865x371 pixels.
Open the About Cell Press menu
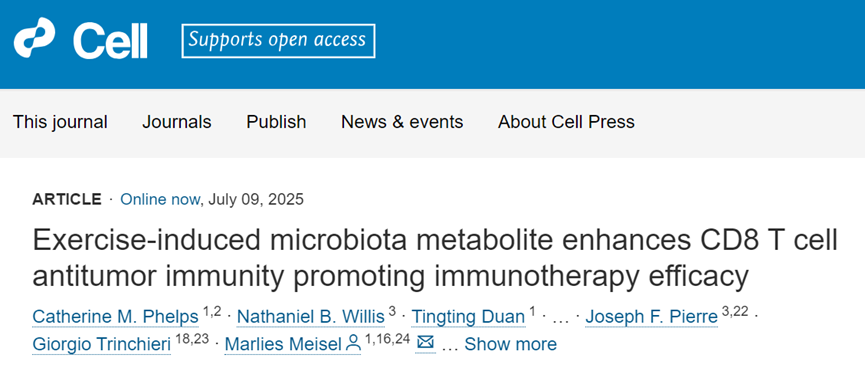pos(566,122)
